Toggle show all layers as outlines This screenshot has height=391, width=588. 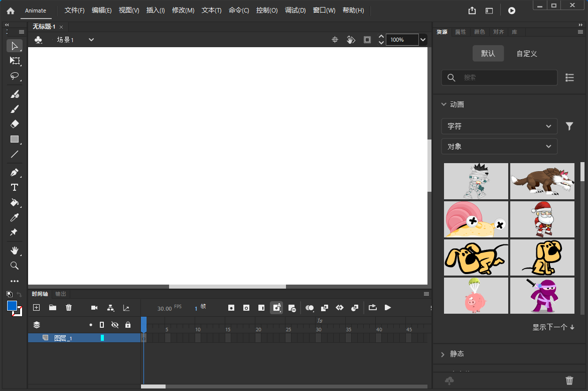point(102,325)
